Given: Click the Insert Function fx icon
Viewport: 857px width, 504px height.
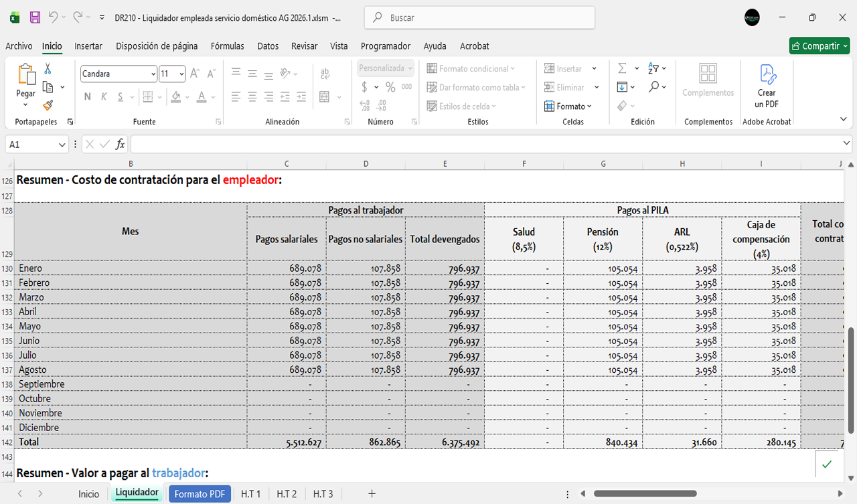Looking at the screenshot, I should pos(120,144).
